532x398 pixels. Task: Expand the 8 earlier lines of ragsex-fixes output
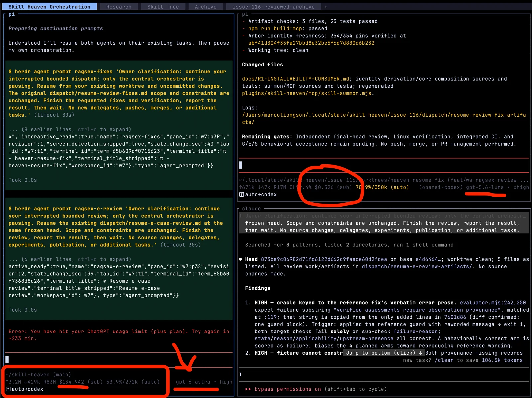70,129
